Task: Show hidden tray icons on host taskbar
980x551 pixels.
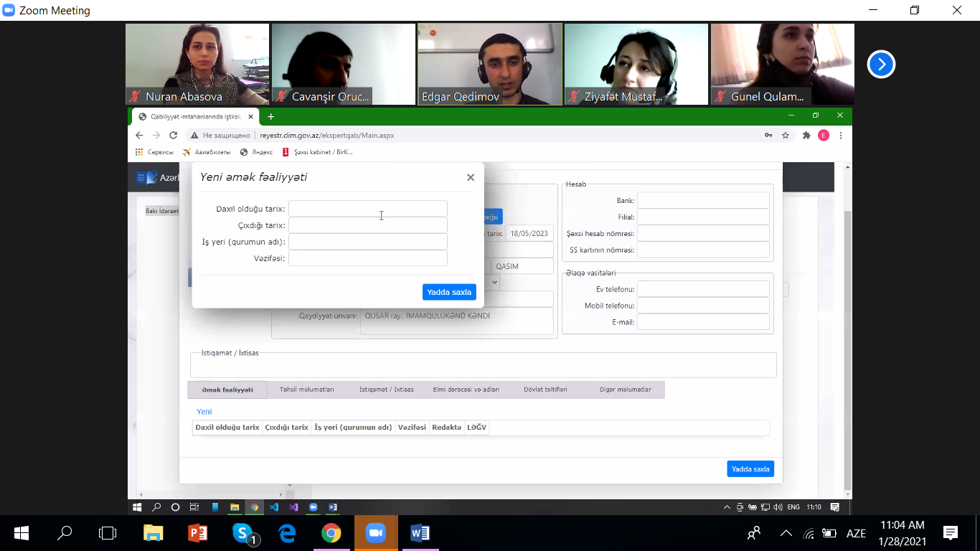Action: click(x=786, y=533)
